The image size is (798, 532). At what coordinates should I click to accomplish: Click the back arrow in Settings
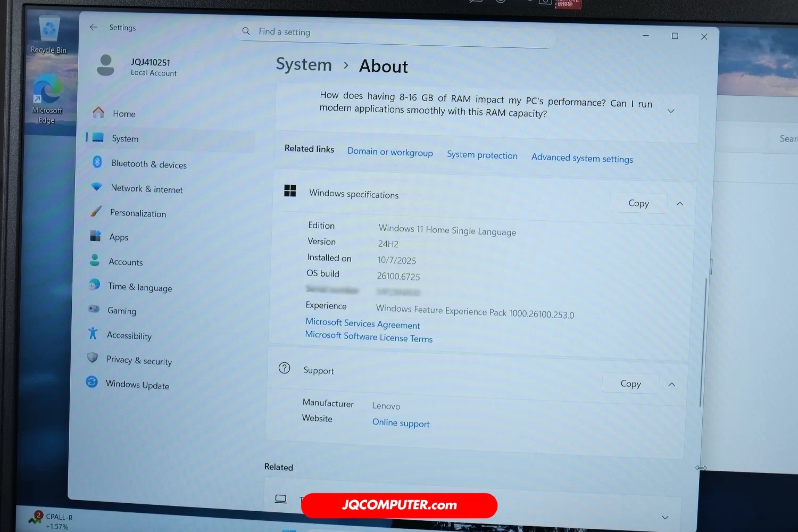tap(94, 27)
